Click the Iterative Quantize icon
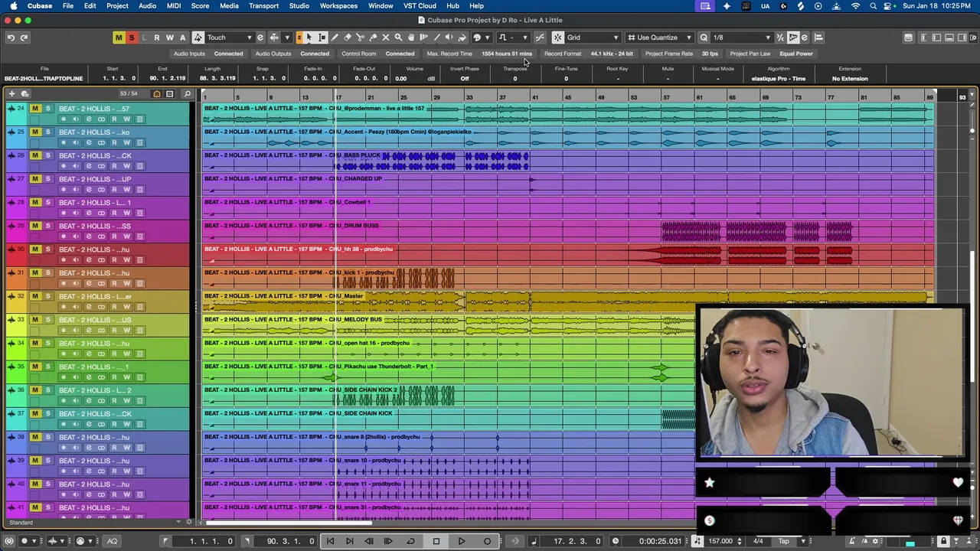 point(780,37)
